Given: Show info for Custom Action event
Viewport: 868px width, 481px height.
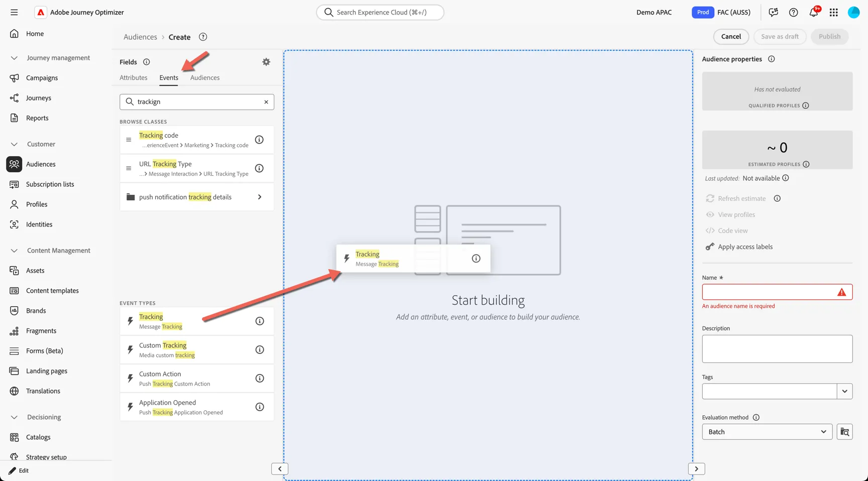Looking at the screenshot, I should [x=260, y=378].
